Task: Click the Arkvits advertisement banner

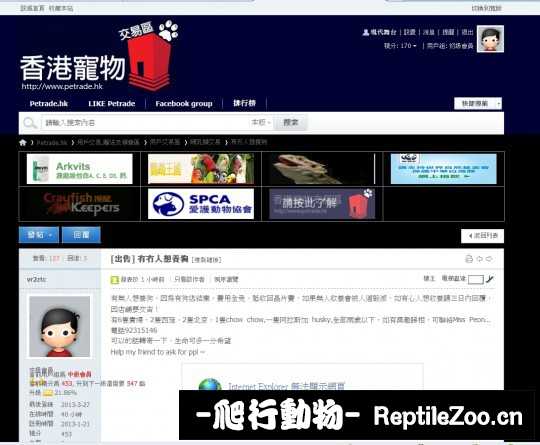Action: 80,169
